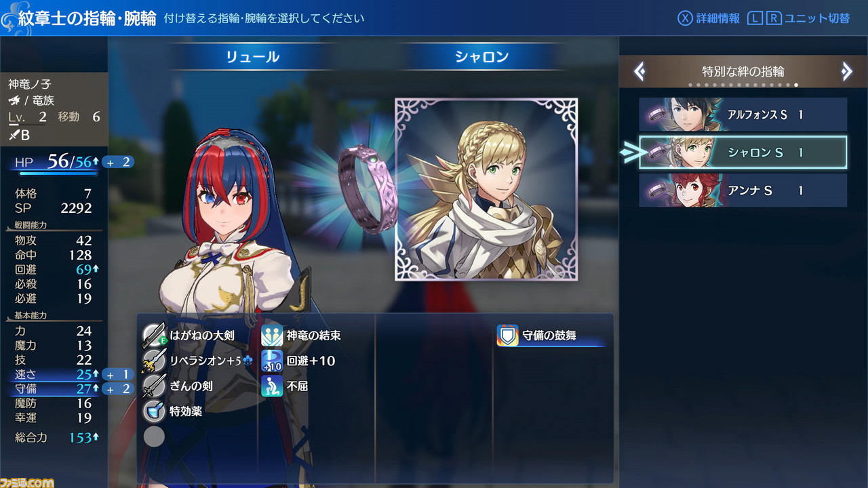Image resolution: width=868 pixels, height=488 pixels.
Task: Choose the アンナ S ring entry
Action: click(x=743, y=190)
